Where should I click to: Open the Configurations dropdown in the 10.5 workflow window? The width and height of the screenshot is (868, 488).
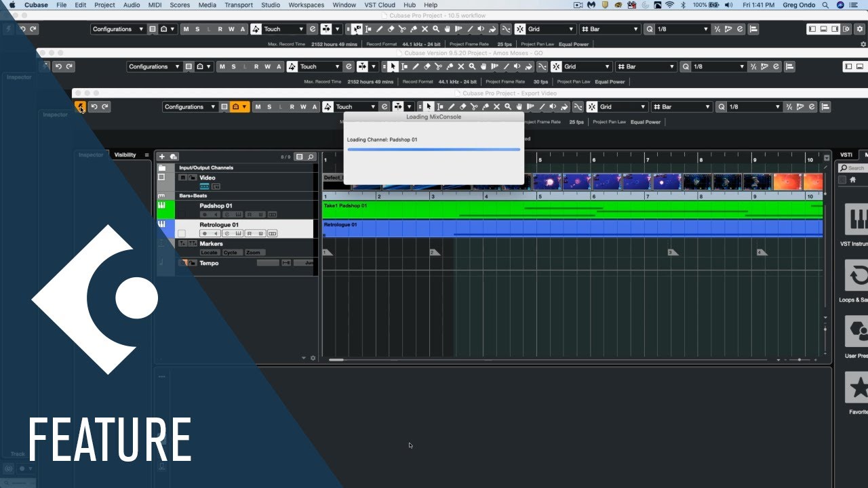[117, 29]
